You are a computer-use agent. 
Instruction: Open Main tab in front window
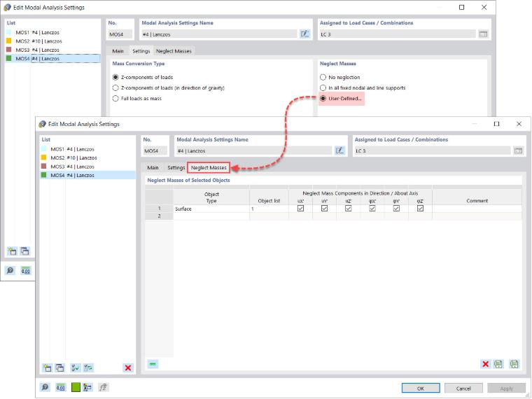pos(153,167)
